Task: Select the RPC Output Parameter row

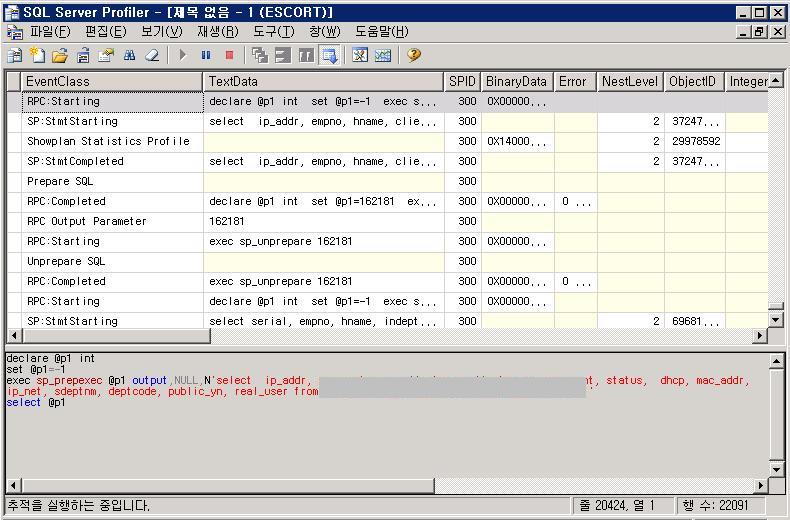Action: coord(387,221)
